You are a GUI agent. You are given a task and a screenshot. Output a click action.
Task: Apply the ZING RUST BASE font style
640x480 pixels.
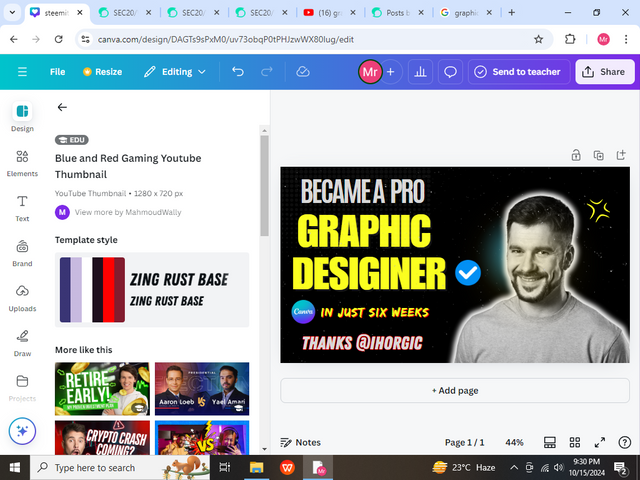click(x=179, y=290)
